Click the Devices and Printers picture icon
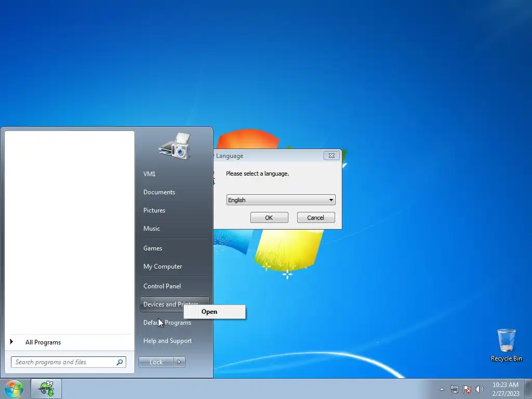 (x=175, y=146)
